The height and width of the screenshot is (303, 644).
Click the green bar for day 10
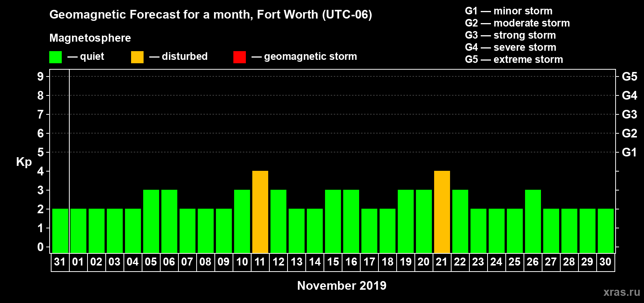[x=242, y=221]
